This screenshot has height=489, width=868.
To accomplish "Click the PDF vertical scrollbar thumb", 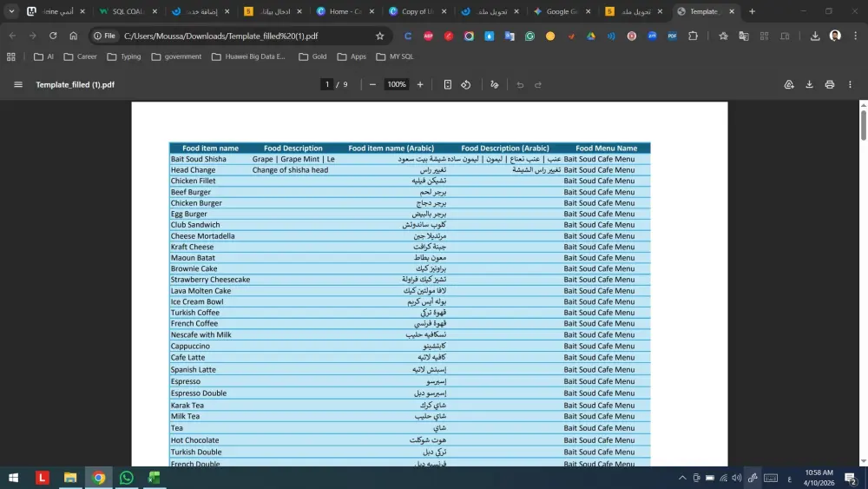I will pos(864,125).
